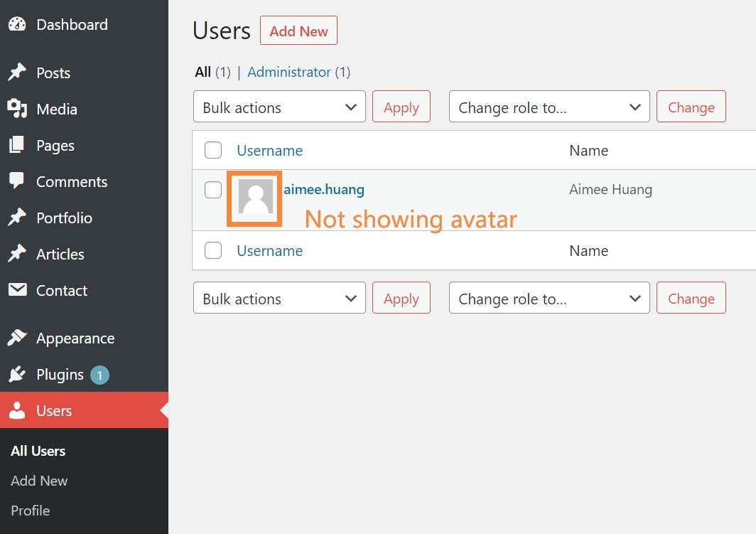Click the Comments speech bubble icon

(x=17, y=181)
